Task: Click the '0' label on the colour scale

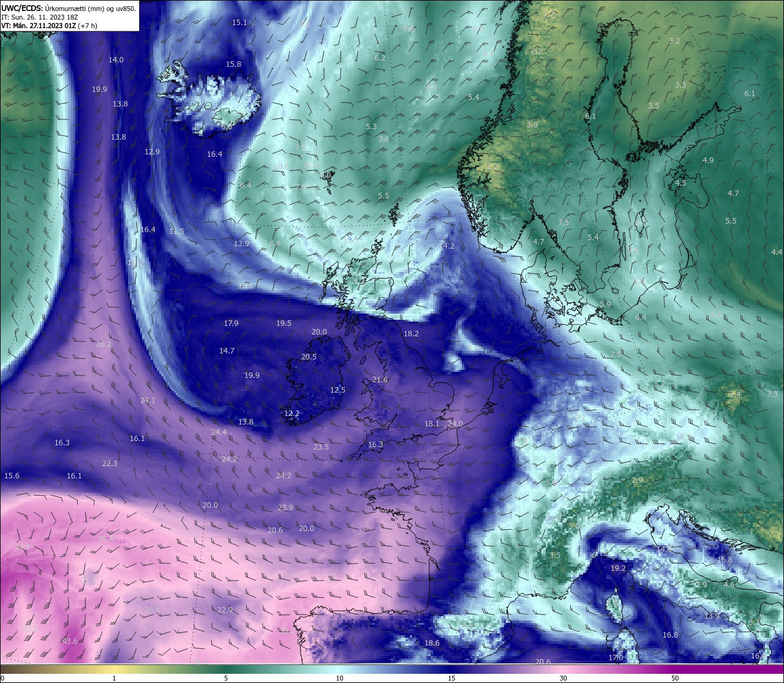Action: click(2, 678)
